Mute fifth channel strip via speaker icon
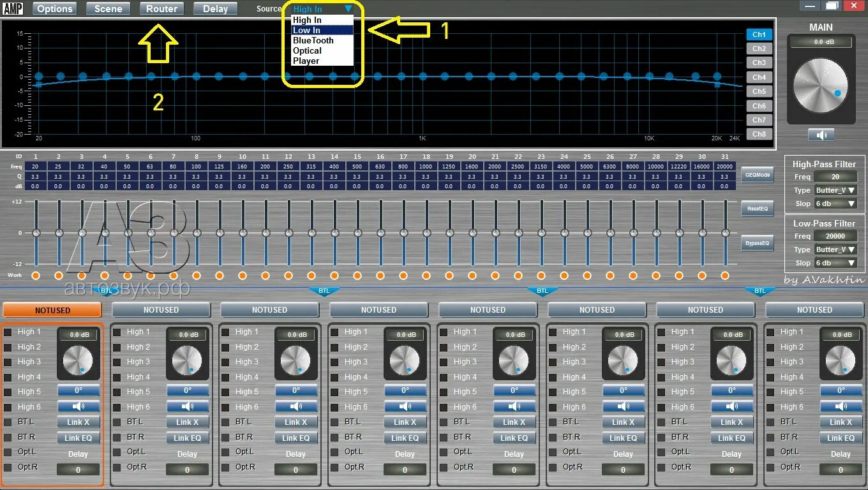Viewport: 868px width, 490px height. [x=514, y=406]
